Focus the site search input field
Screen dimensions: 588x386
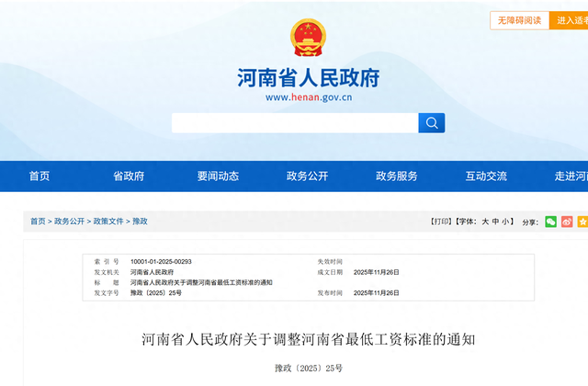(295, 123)
